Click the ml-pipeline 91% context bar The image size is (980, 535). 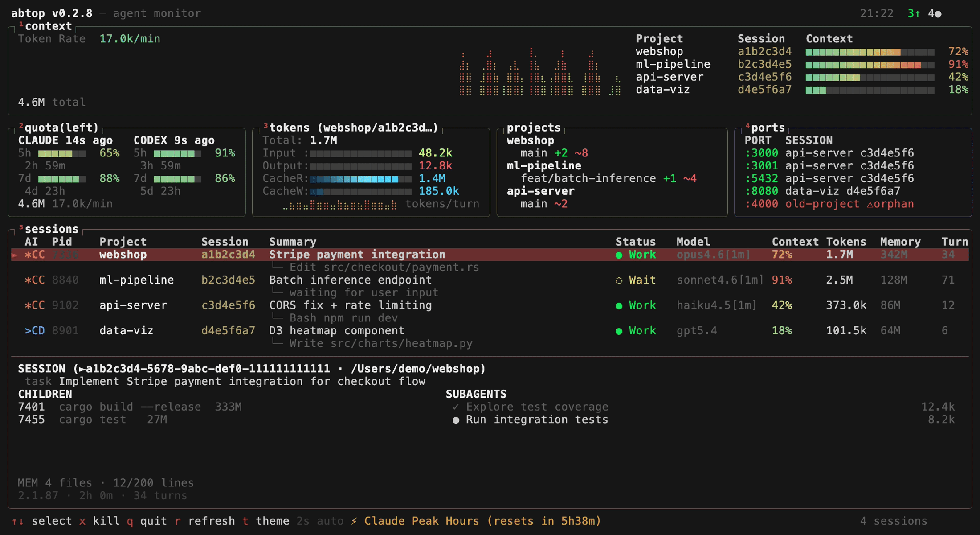tap(869, 65)
